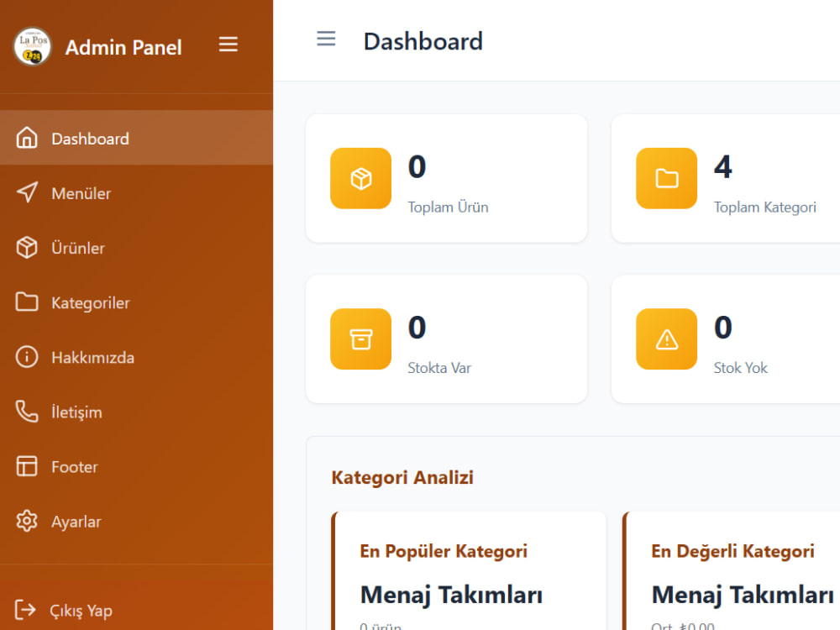Viewport: 840px width, 630px height.
Task: Click the Stok Yok warning triangle icon tile
Action: [x=666, y=339]
